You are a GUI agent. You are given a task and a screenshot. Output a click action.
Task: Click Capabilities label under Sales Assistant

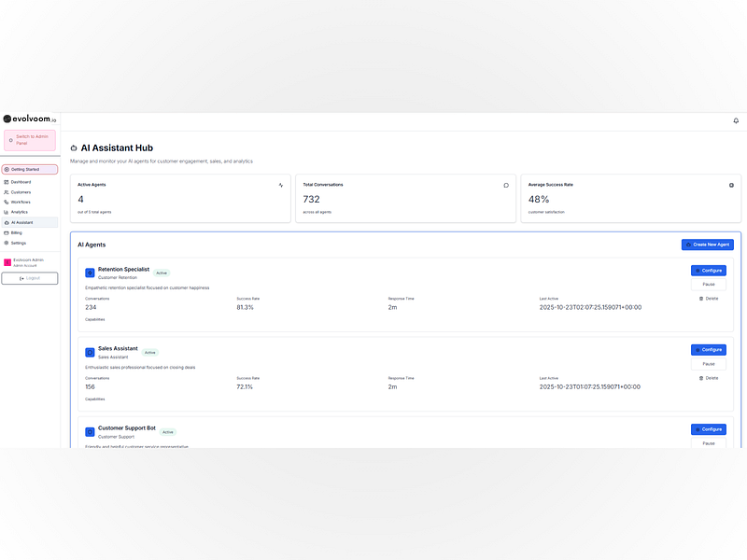[95, 399]
